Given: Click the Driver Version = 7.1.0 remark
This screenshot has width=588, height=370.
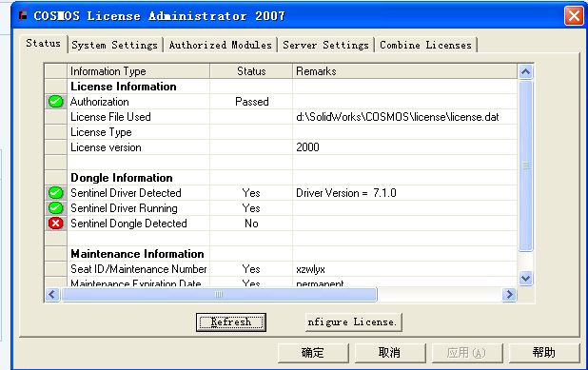Looking at the screenshot, I should 346,193.
